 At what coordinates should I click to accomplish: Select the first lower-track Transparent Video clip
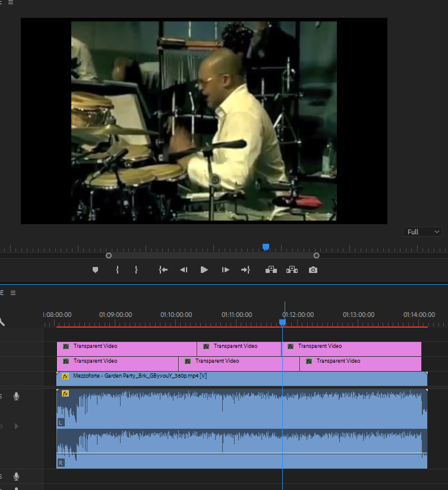[x=118, y=364]
